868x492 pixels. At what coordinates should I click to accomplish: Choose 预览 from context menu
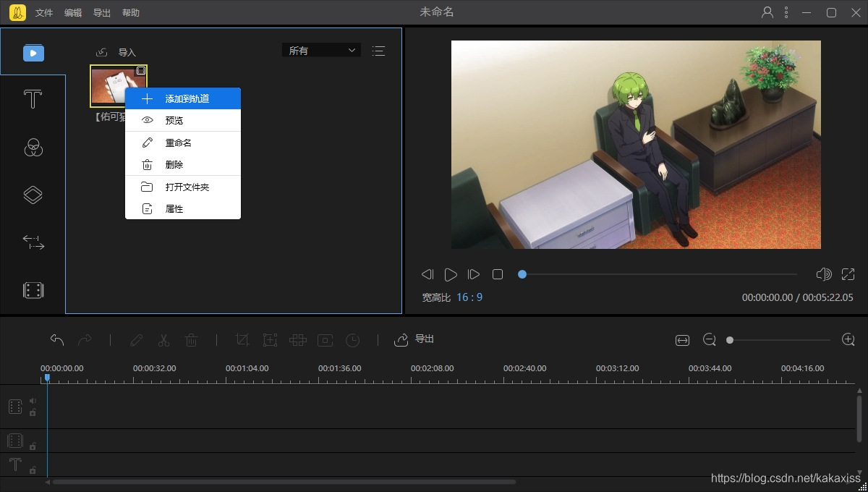(x=183, y=120)
